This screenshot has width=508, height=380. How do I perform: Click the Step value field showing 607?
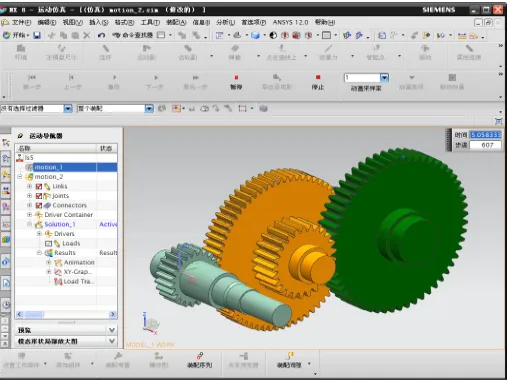pos(485,145)
